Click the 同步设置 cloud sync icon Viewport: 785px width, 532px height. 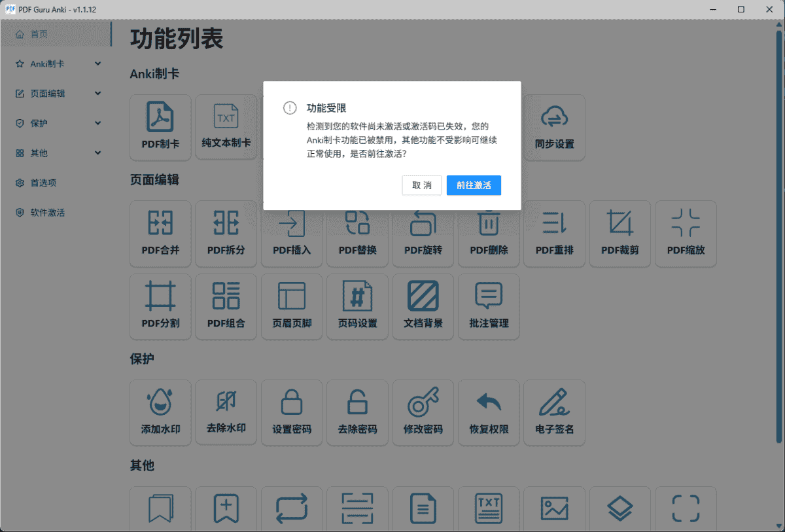point(554,118)
